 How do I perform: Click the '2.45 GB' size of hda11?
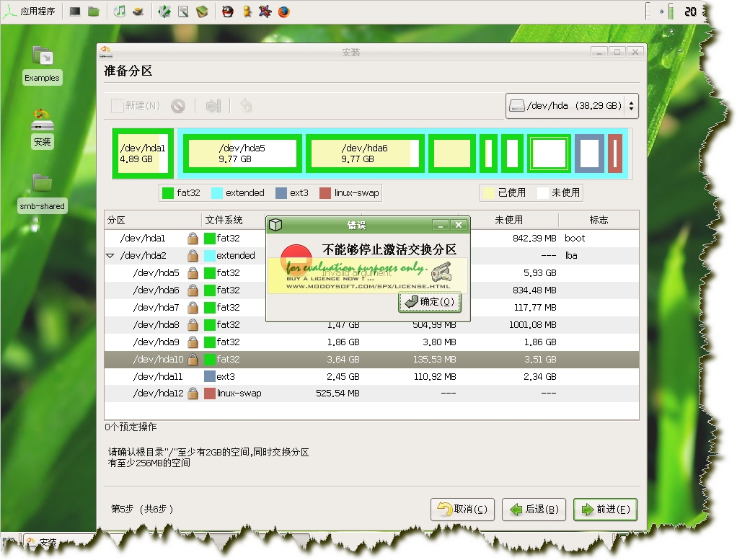[x=343, y=377]
